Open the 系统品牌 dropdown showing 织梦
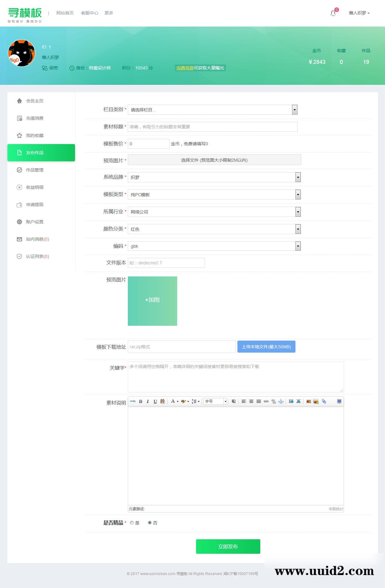 coord(214,177)
